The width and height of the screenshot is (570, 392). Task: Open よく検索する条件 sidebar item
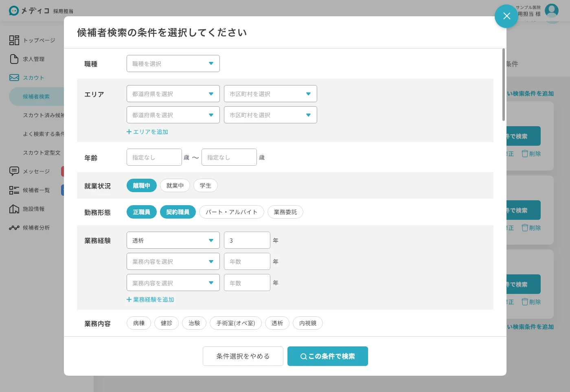tap(44, 134)
